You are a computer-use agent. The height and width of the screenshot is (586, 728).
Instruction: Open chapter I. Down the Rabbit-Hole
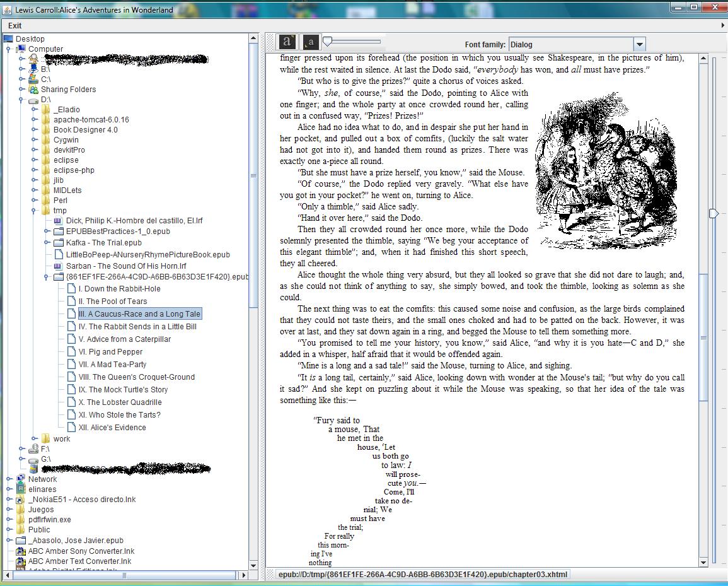[119, 289]
